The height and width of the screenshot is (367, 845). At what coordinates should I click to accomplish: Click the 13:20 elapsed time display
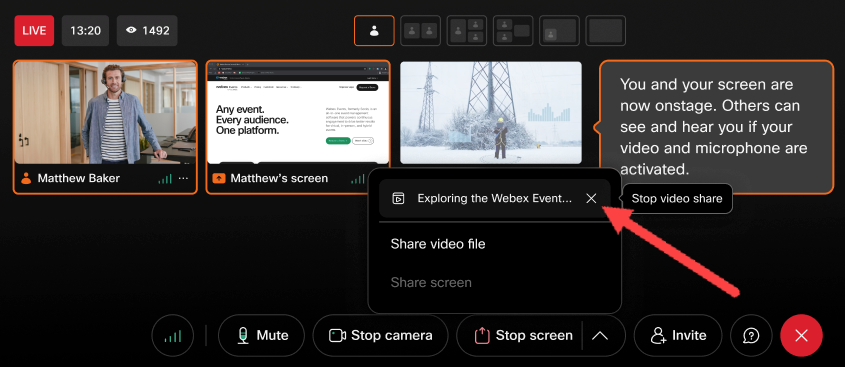(85, 31)
